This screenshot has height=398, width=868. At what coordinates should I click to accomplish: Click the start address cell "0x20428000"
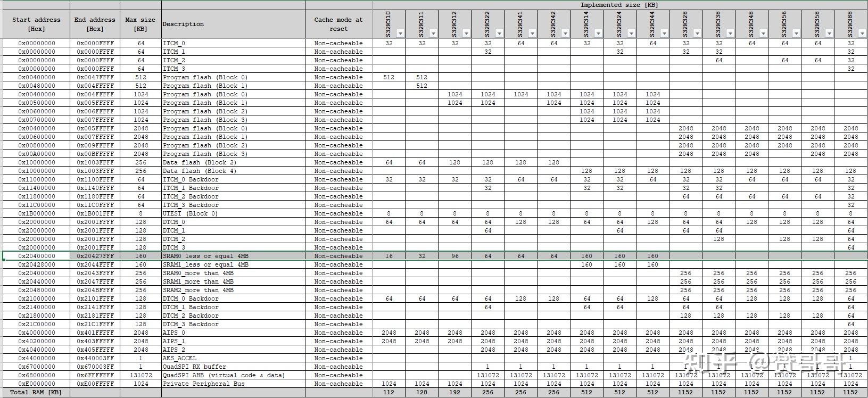(36, 264)
